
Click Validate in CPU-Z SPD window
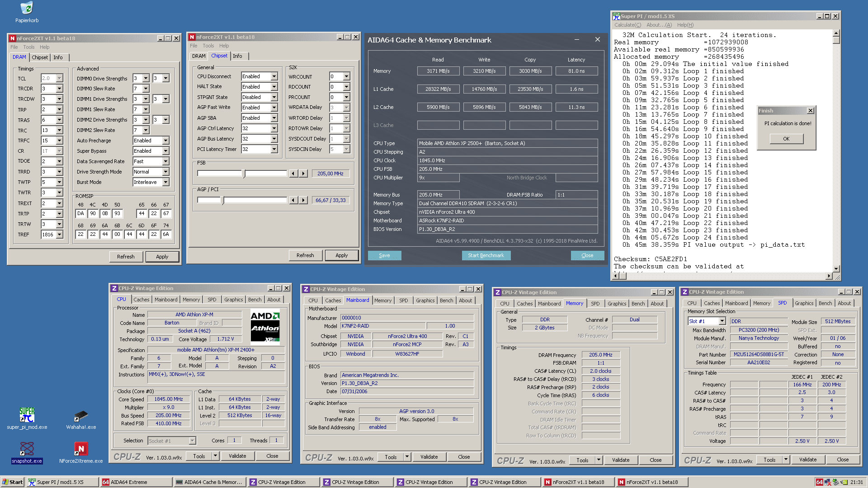click(x=808, y=460)
